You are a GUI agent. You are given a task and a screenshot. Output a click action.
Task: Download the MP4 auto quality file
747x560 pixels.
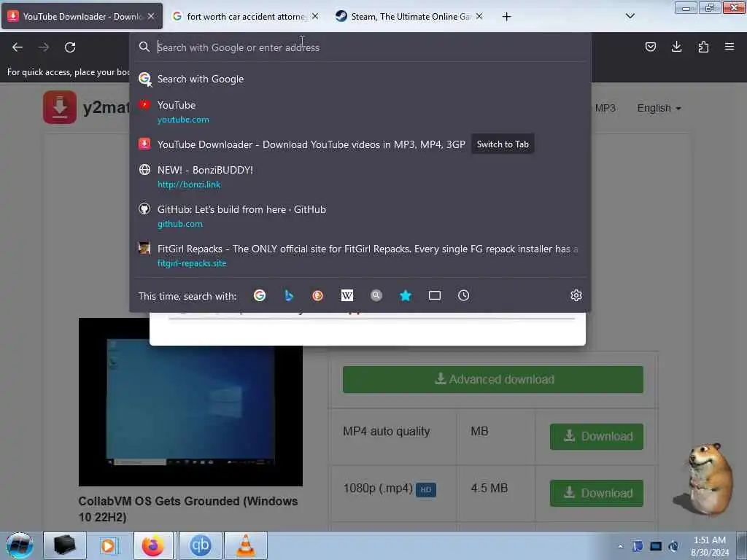coord(597,437)
